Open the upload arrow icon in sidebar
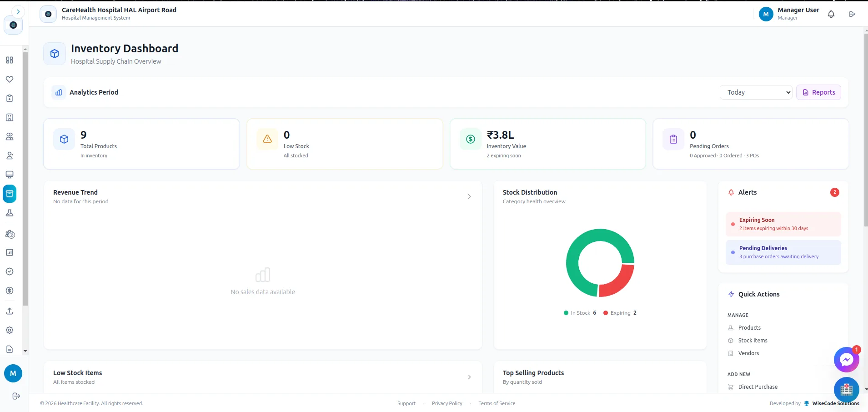868x412 pixels. point(10,311)
